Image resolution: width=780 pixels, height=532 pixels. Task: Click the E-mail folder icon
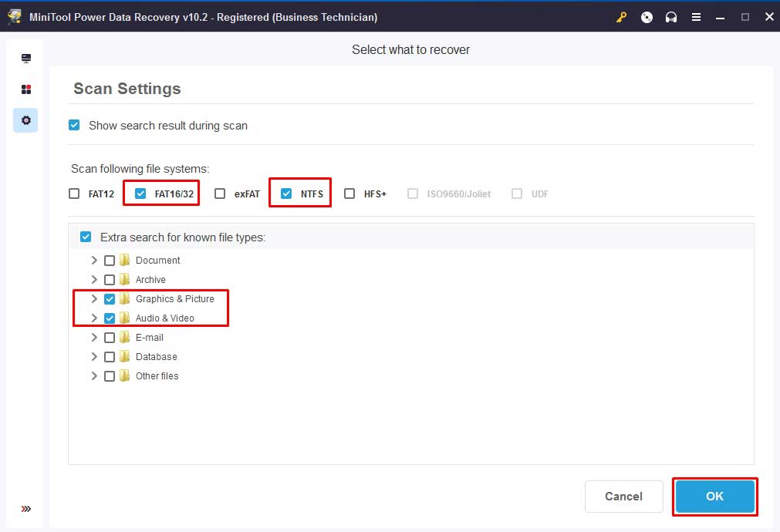124,337
